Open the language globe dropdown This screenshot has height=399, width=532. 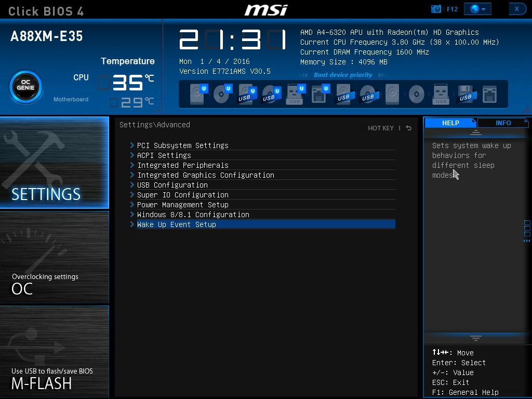pyautogui.click(x=477, y=9)
